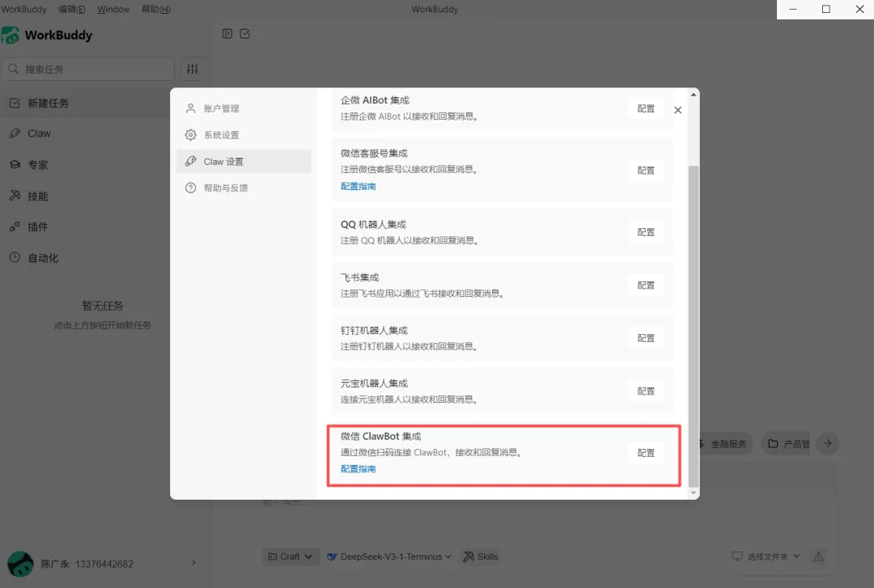Focus the 搜索任务 search field
The height and width of the screenshot is (588, 874).
(88, 69)
